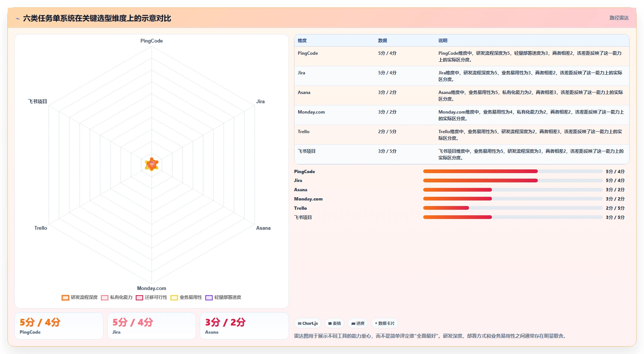Open the Asana 3分 / 2分 stat card
The width and height of the screenshot is (644, 354).
pos(244,326)
